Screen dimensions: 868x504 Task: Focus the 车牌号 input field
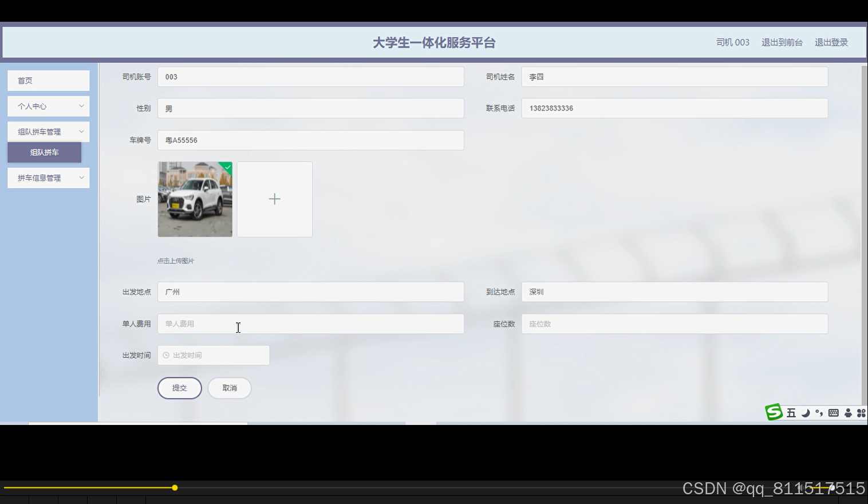coord(311,140)
